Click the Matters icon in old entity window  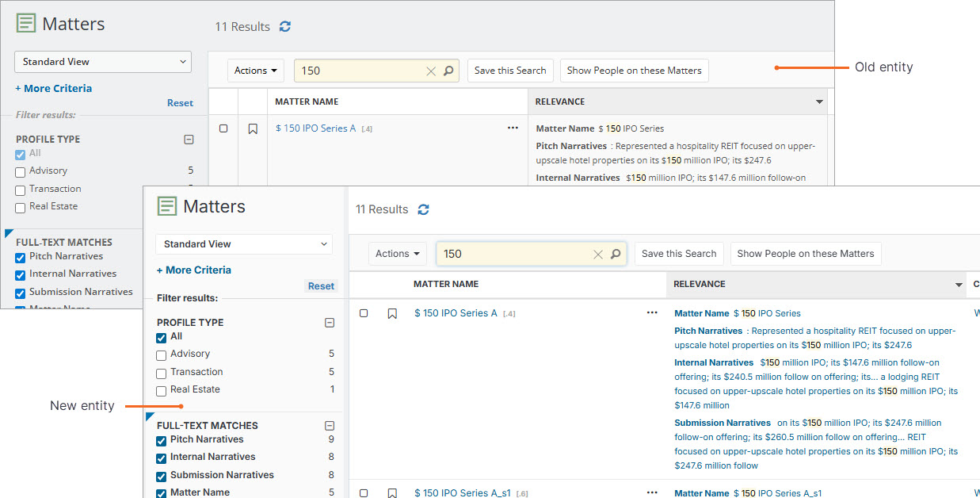pos(26,24)
